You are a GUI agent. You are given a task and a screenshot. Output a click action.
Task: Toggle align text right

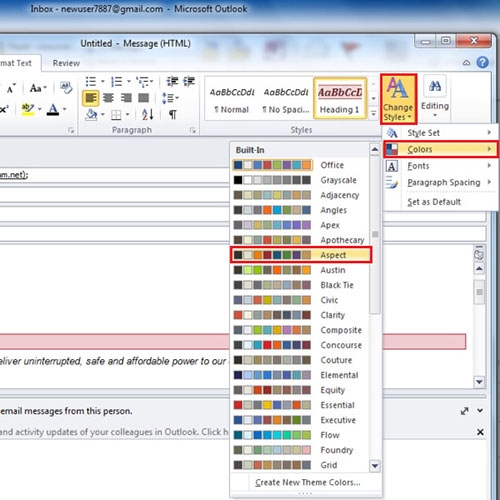tap(126, 98)
